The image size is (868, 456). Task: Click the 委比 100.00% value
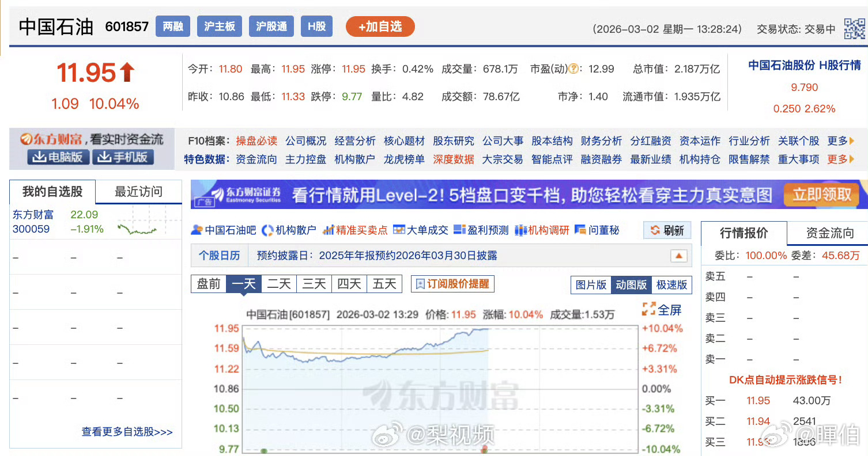[766, 256]
